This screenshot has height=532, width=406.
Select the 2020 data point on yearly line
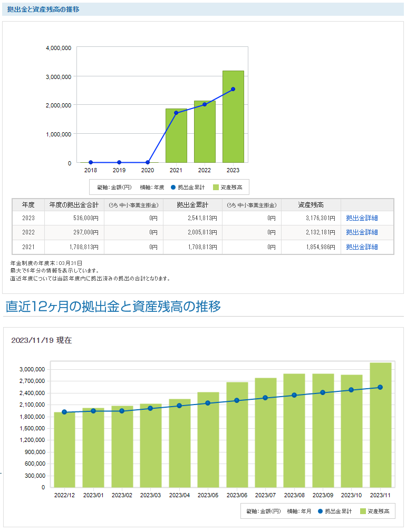coord(148,162)
